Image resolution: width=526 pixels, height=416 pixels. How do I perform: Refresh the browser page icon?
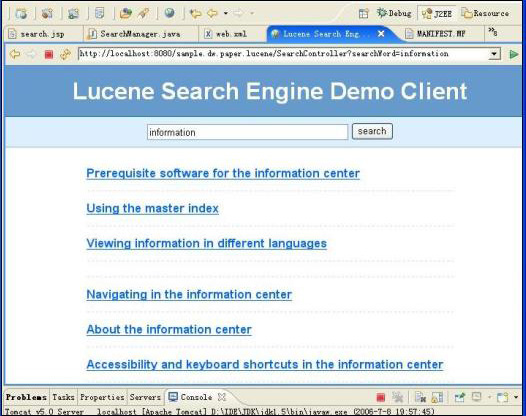[65, 54]
